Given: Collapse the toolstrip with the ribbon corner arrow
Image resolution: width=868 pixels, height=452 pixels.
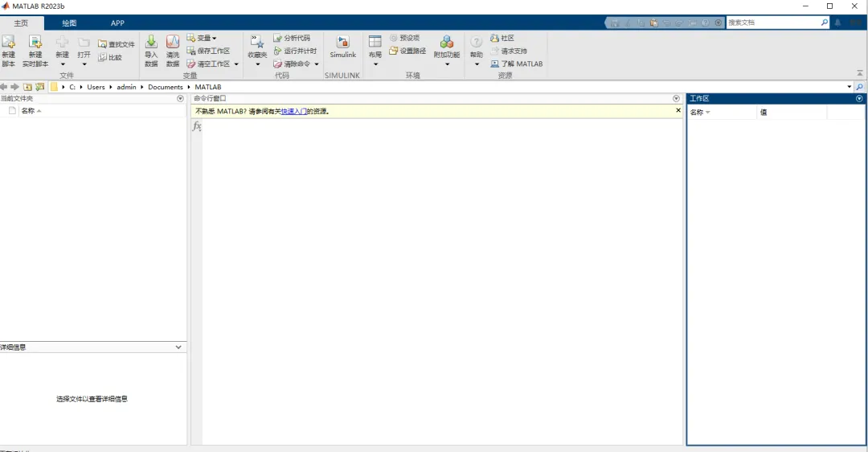Looking at the screenshot, I should coord(860,73).
